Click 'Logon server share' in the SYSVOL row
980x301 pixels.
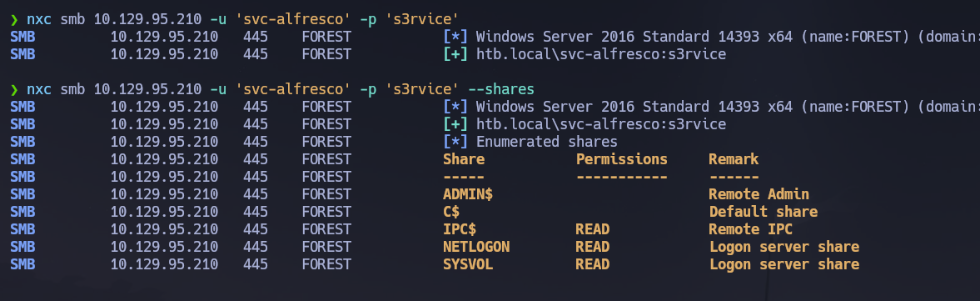point(784,264)
